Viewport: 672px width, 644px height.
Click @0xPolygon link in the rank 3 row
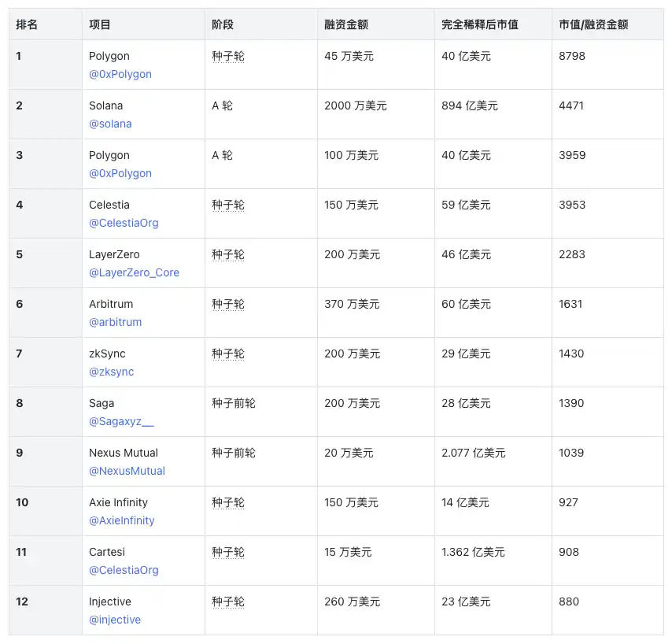120,173
